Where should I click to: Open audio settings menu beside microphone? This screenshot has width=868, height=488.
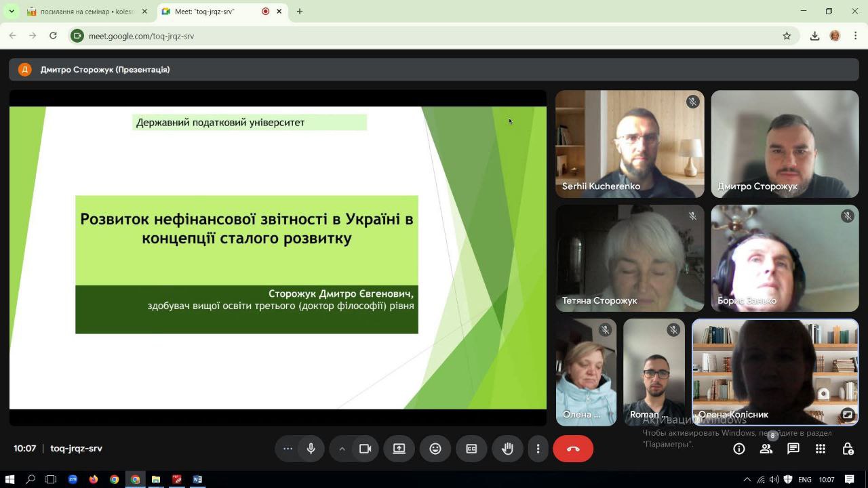pos(288,449)
